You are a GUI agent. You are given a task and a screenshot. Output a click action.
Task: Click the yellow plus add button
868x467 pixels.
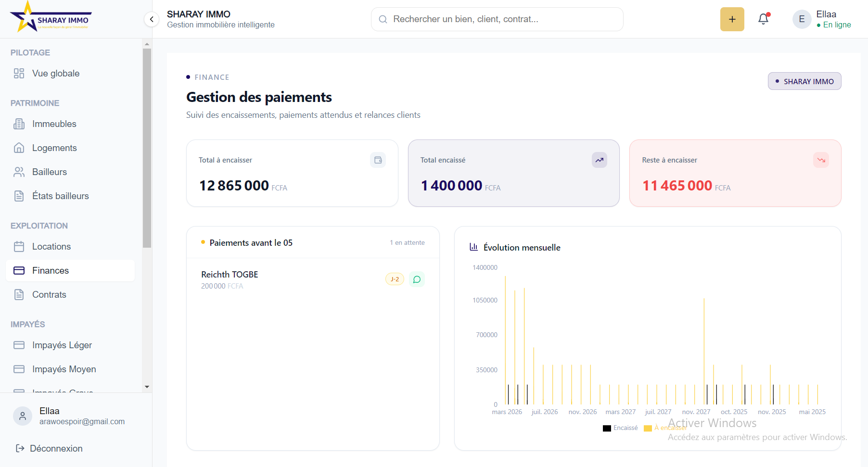pyautogui.click(x=732, y=19)
